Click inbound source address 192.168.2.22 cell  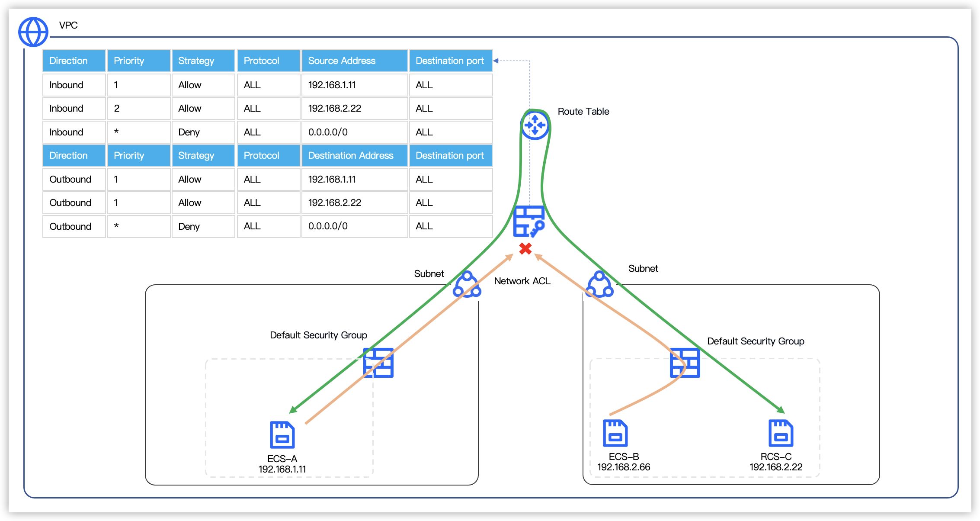[355, 108]
